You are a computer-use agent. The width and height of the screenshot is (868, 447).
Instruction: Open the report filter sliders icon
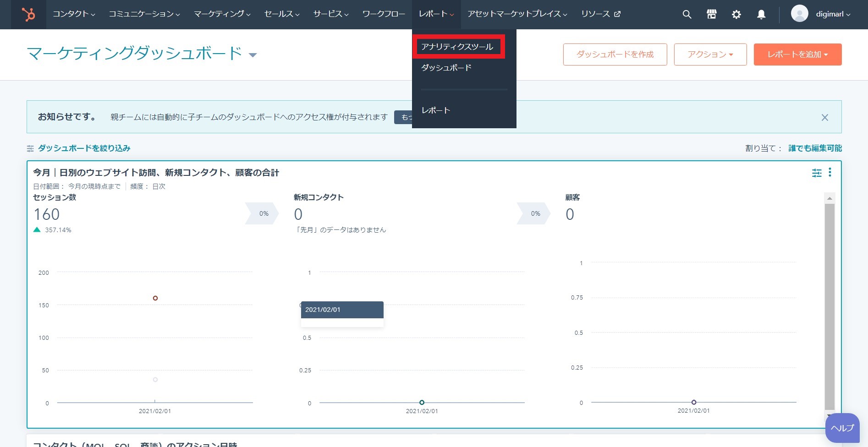tap(817, 173)
